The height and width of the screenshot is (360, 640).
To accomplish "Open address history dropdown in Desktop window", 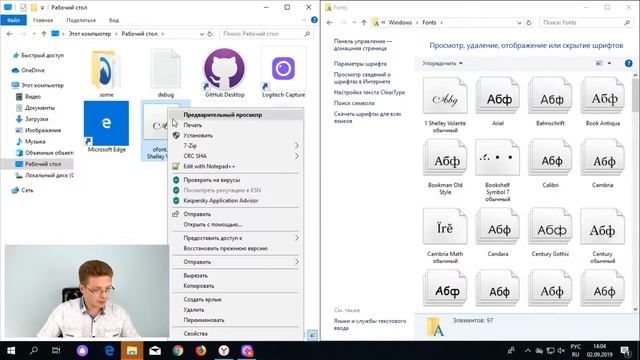I will click(201, 34).
